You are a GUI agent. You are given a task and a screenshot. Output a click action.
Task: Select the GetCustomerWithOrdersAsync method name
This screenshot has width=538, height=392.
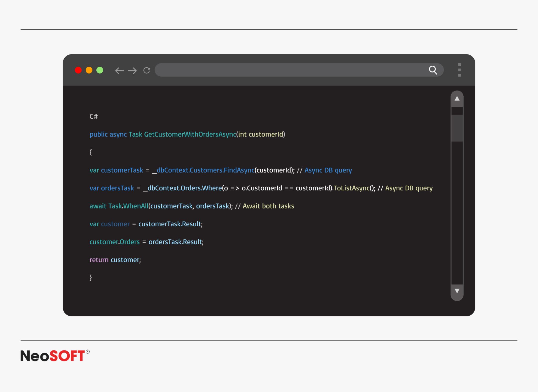[x=190, y=134]
